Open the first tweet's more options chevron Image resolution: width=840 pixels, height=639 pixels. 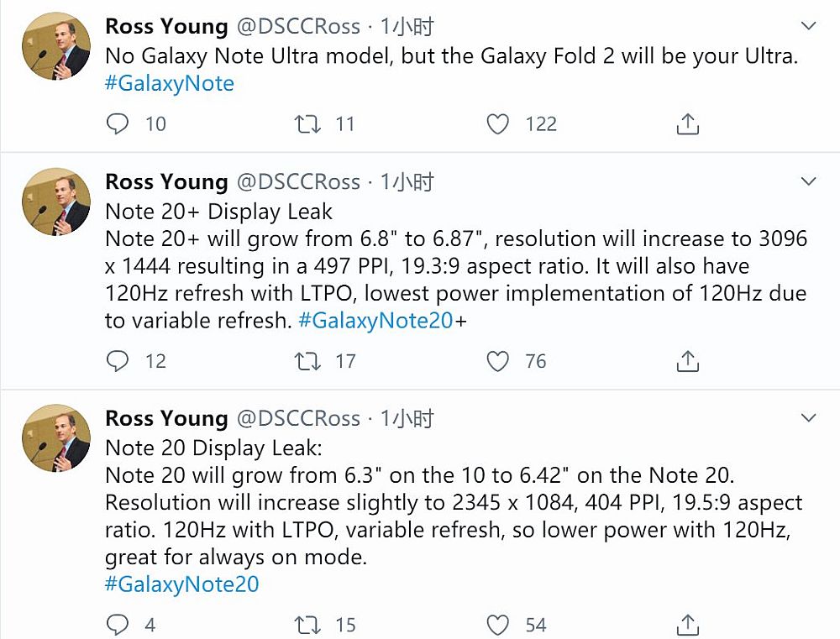[x=808, y=27]
